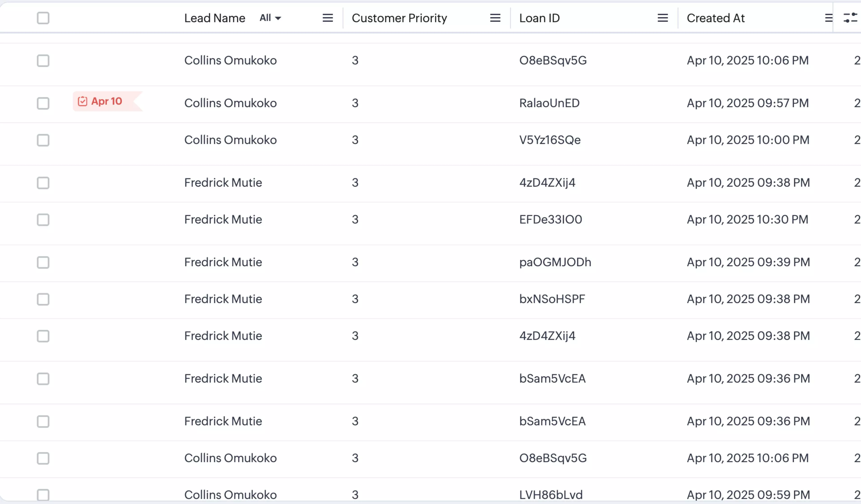Image resolution: width=861 pixels, height=504 pixels.
Task: Click the Created At column header
Action: click(x=715, y=18)
